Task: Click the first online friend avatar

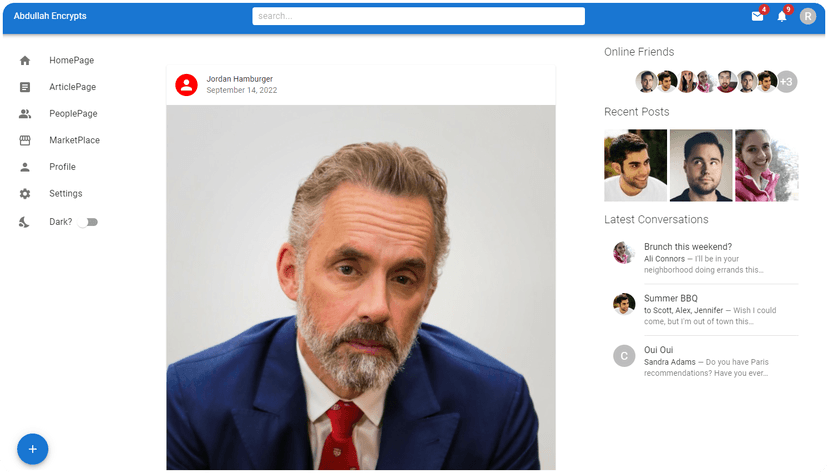Action: click(x=646, y=82)
